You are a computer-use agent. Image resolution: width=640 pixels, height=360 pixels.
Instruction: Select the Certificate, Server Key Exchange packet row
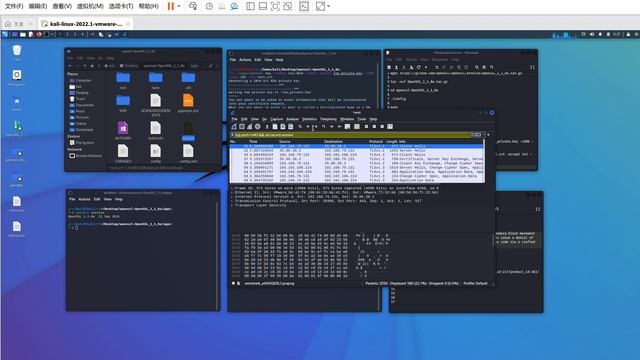pyautogui.click(x=357, y=159)
